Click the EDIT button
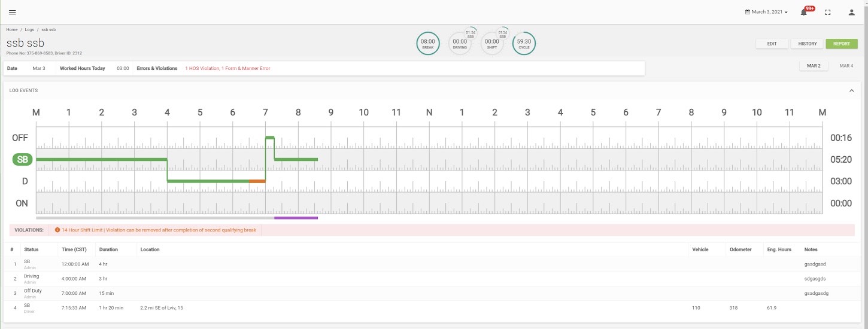This screenshot has width=868, height=329. click(772, 44)
